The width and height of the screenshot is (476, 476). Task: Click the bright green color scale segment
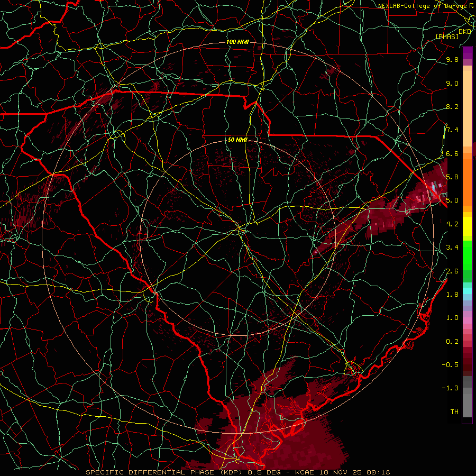pos(467,255)
